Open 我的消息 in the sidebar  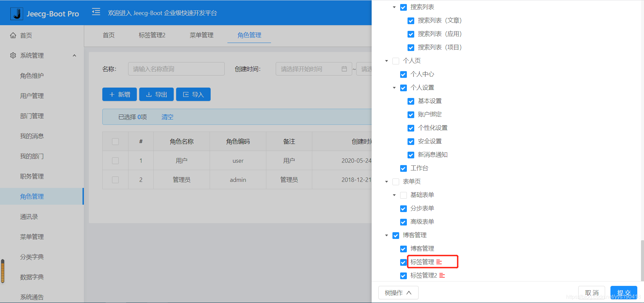[32, 136]
